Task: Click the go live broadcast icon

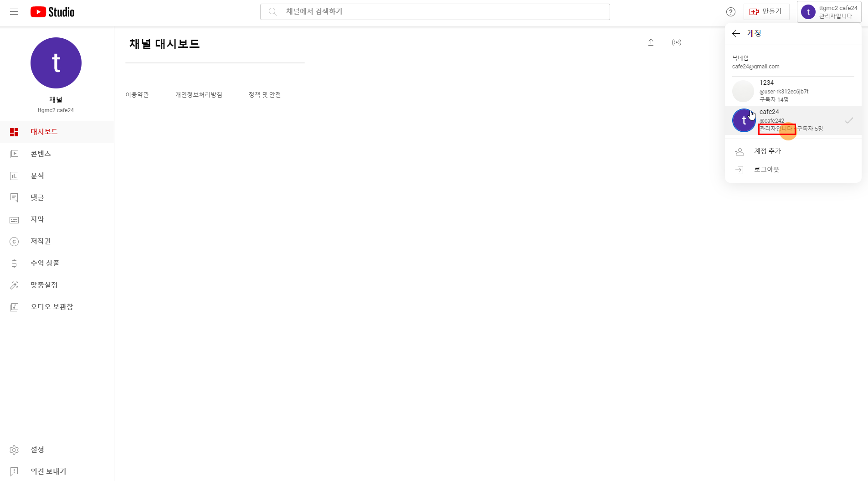Action: coord(676,42)
